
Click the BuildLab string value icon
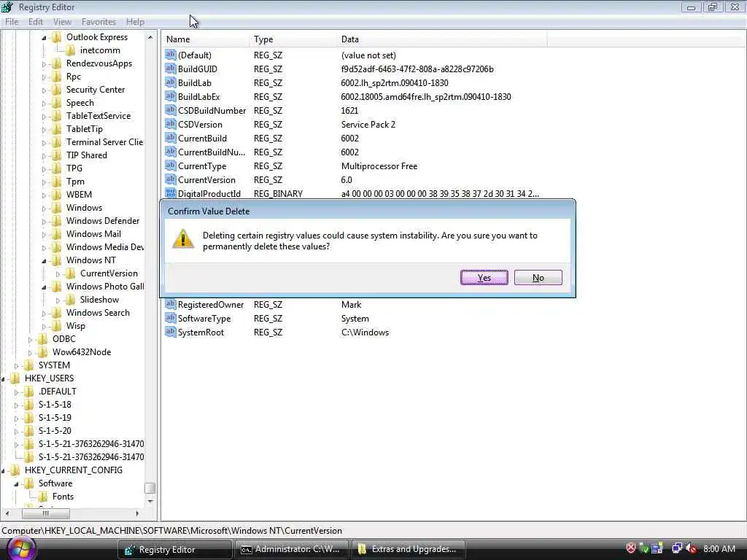coord(171,82)
